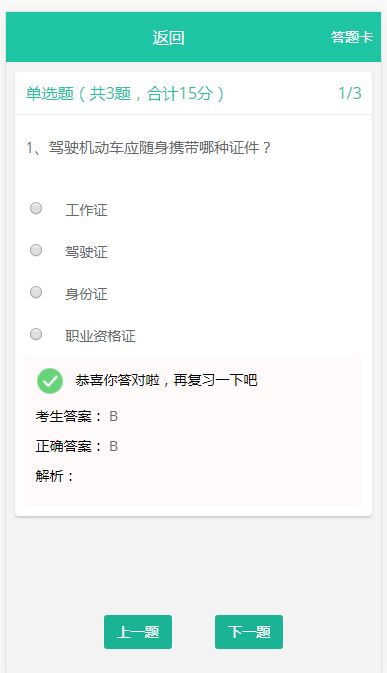Viewport: 387px width, 673px height.
Task: Click the 1/3 question counter
Action: [350, 93]
